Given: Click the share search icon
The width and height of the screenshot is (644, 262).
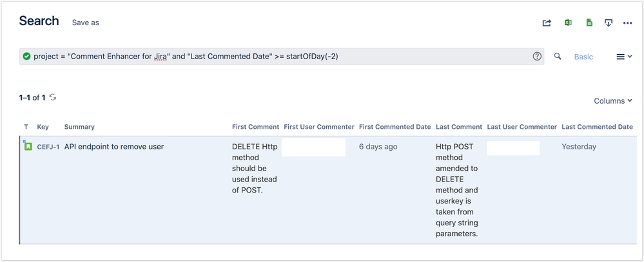Looking at the screenshot, I should (x=547, y=23).
